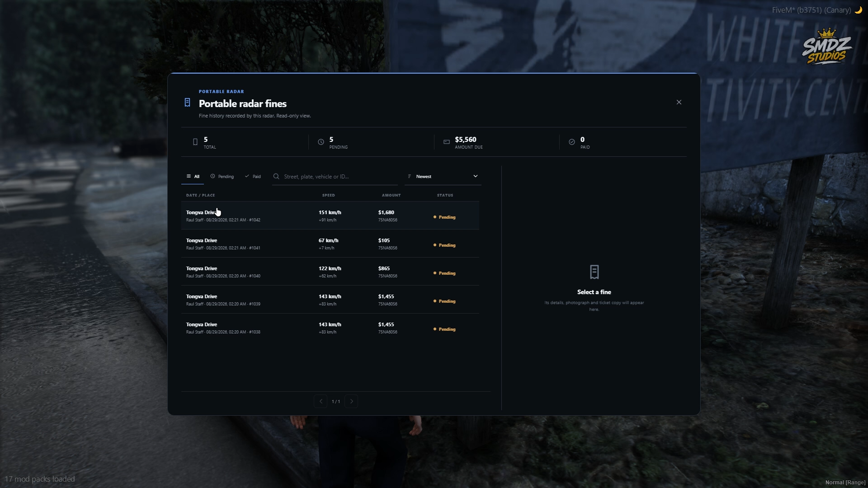
Task: Go to the next page of fines
Action: click(x=351, y=401)
